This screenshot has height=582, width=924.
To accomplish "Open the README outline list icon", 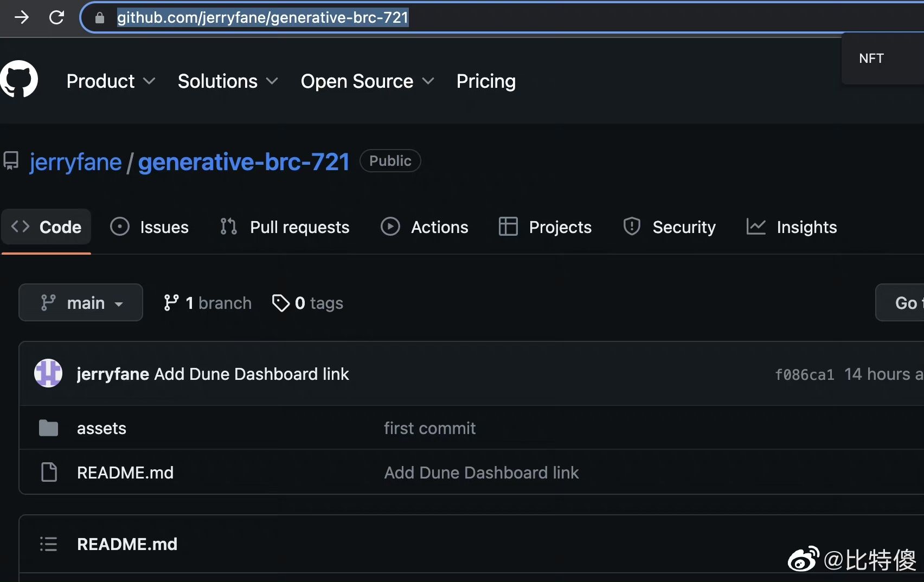I will (49, 544).
